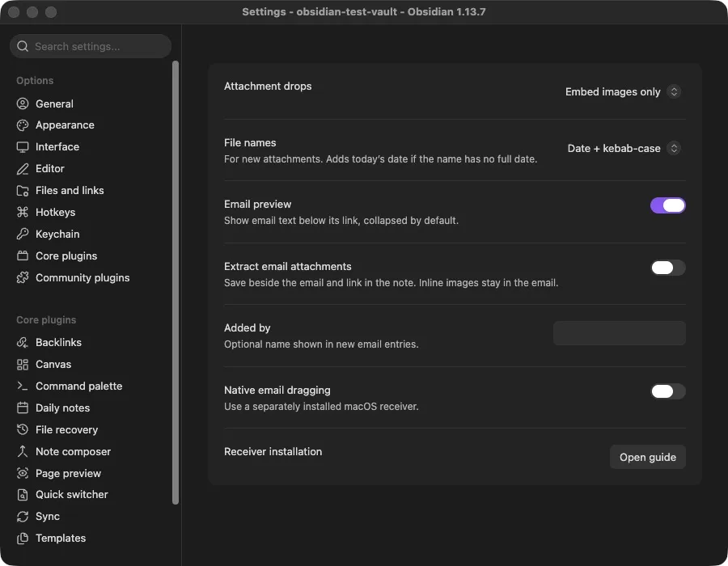Click the Page preview eye icon
Image resolution: width=728 pixels, height=566 pixels.
(23, 473)
